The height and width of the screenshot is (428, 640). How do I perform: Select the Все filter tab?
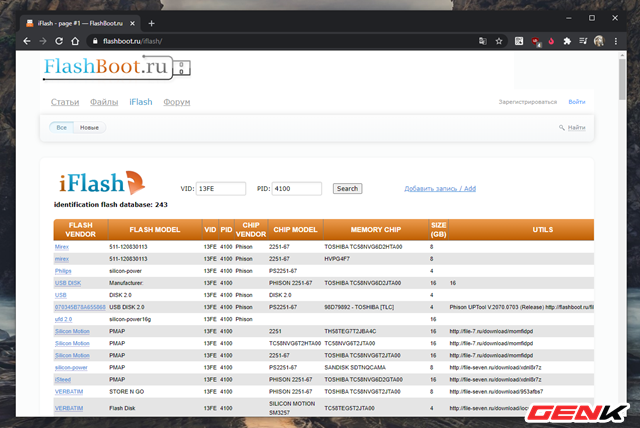tap(61, 128)
